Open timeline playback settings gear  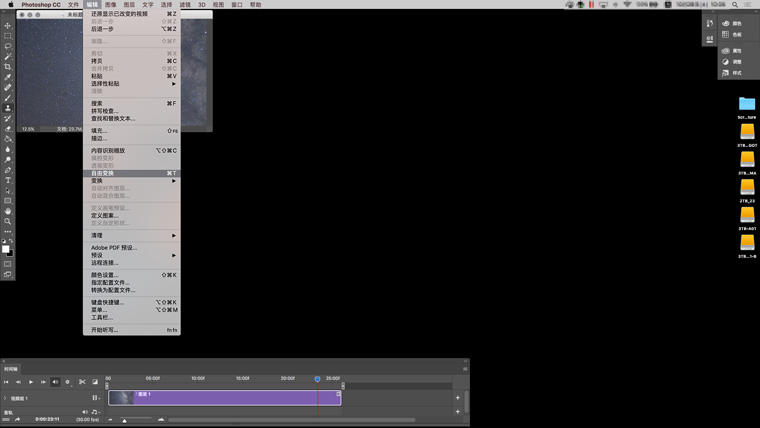click(68, 382)
